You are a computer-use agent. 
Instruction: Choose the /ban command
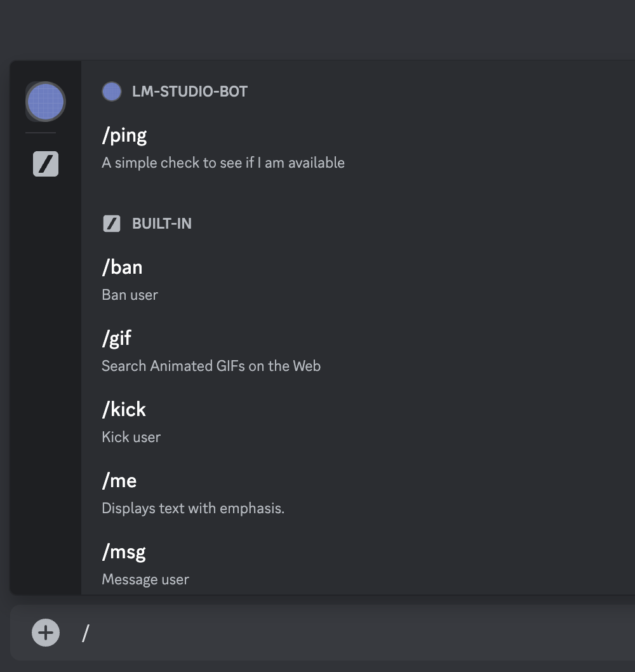122,267
